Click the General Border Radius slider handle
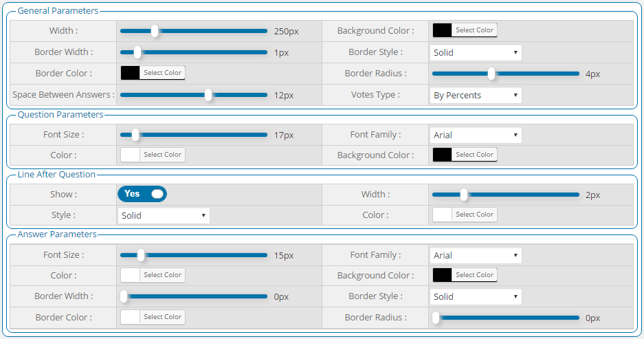This screenshot has height=339, width=644. tap(491, 74)
